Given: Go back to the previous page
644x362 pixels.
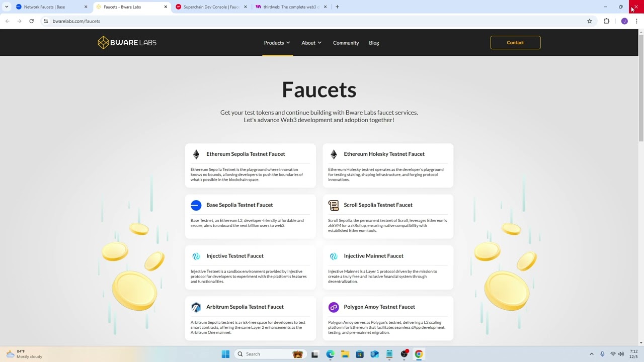Looking at the screenshot, I should click(x=7, y=21).
